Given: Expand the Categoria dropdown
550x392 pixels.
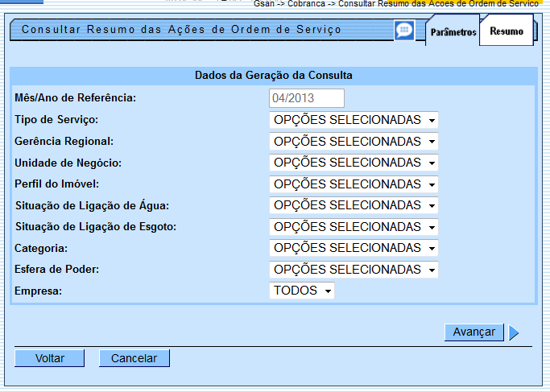Looking at the screenshot, I should coord(354,248).
